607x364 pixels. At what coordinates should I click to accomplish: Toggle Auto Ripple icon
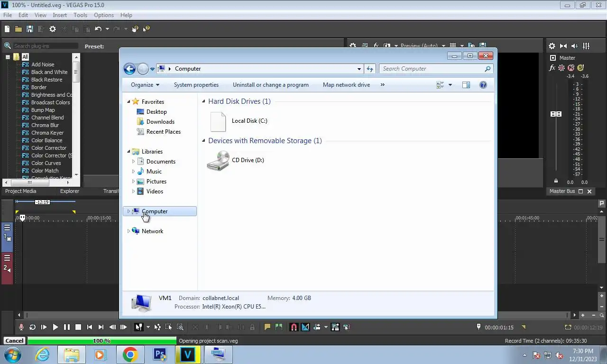click(317, 327)
